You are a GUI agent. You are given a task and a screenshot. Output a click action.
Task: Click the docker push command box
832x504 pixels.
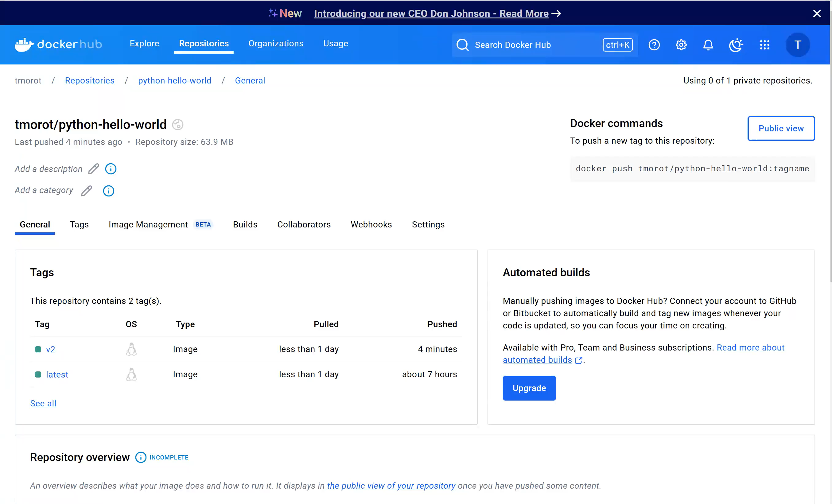[x=692, y=169]
